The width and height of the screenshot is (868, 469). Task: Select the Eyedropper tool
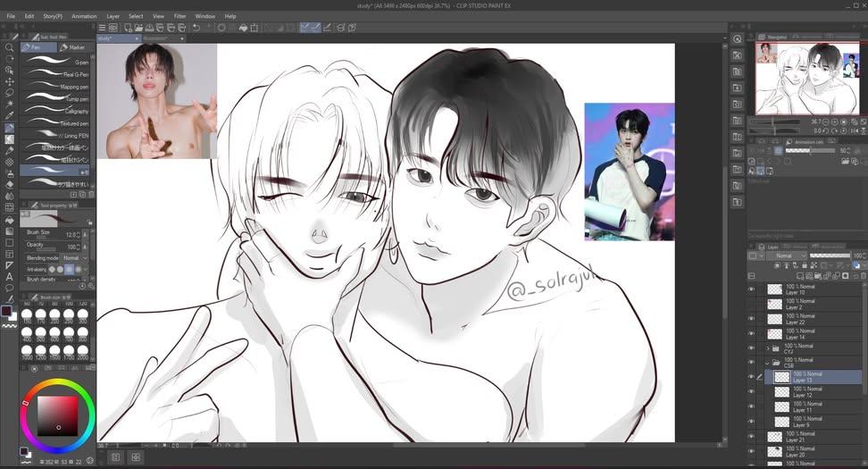[10, 116]
